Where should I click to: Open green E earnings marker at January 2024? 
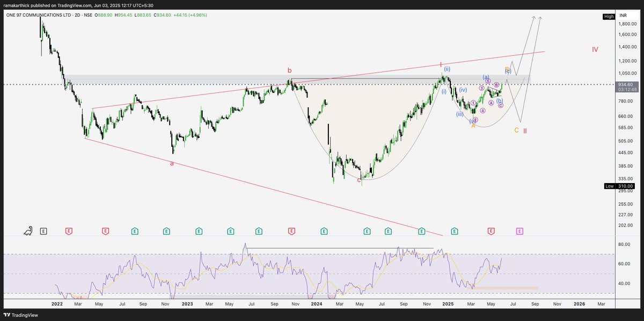point(324,231)
